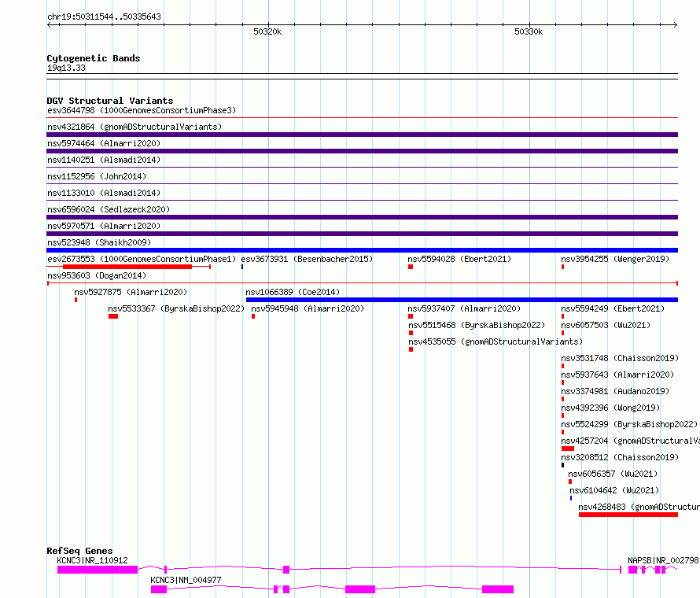Select the nsv523948 Shaikh2009 blue variant bar
Image resolution: width=700 pixels, height=598 pixels.
(x=362, y=250)
